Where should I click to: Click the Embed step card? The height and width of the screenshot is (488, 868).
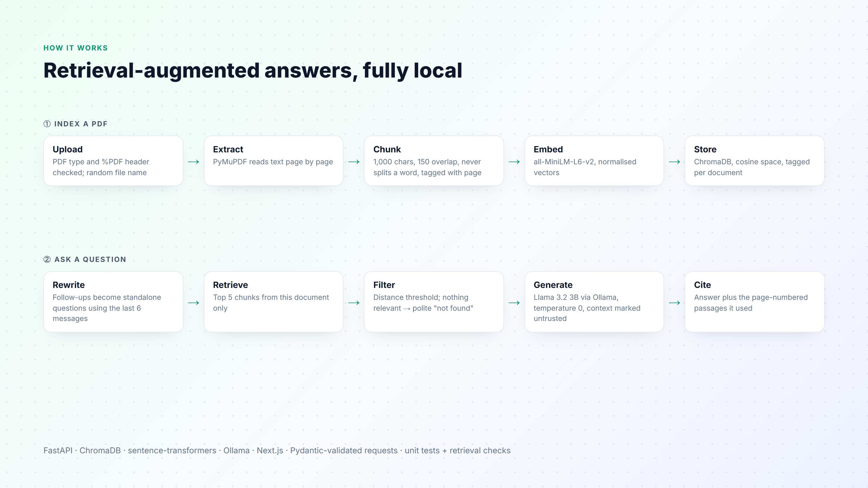click(x=594, y=161)
